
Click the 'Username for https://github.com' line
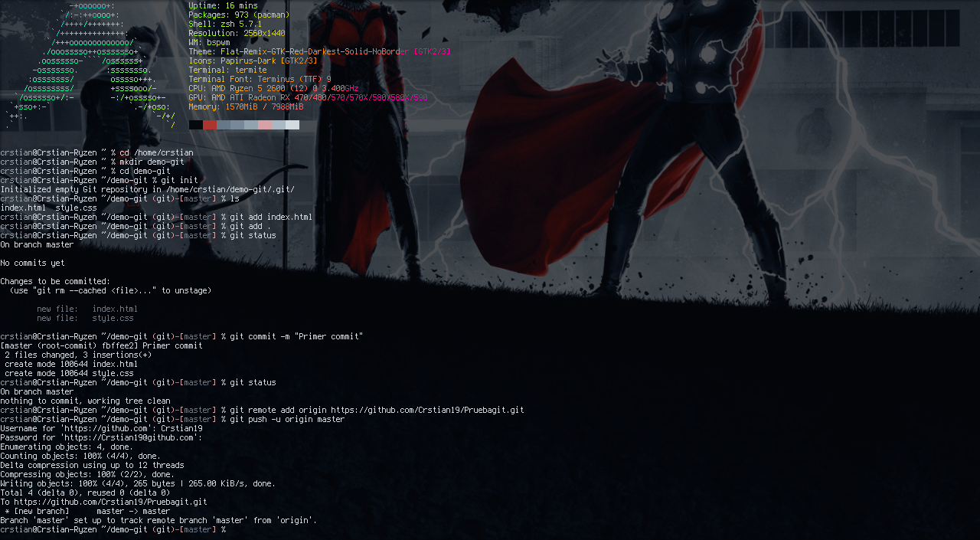coord(101,429)
